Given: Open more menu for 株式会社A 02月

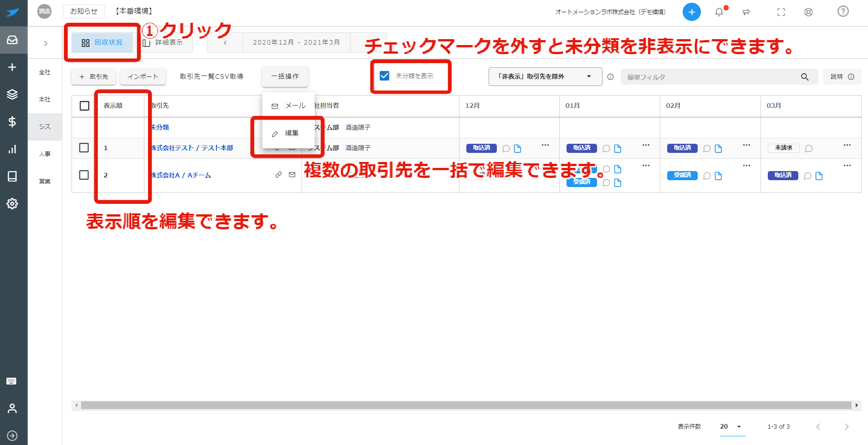Looking at the screenshot, I should 746,166.
